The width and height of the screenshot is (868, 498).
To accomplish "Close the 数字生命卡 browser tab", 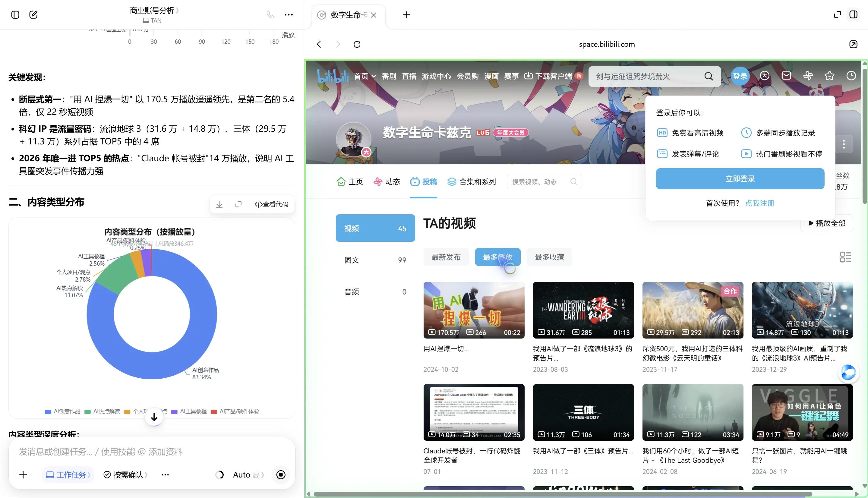I will [x=374, y=15].
